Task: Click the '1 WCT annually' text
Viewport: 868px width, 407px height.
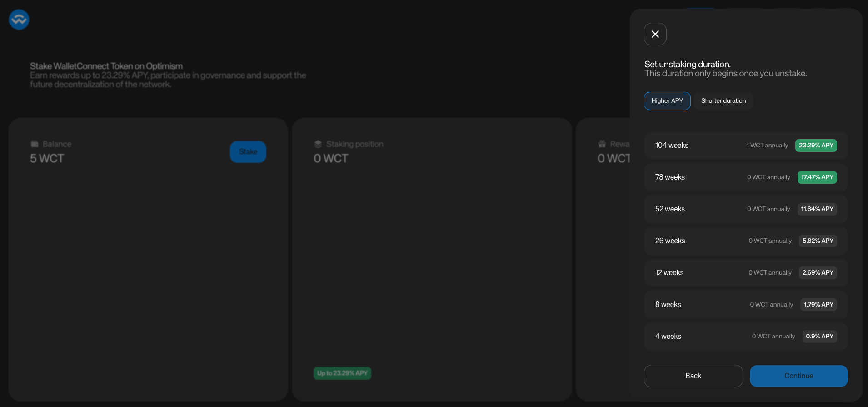Action: pos(767,146)
